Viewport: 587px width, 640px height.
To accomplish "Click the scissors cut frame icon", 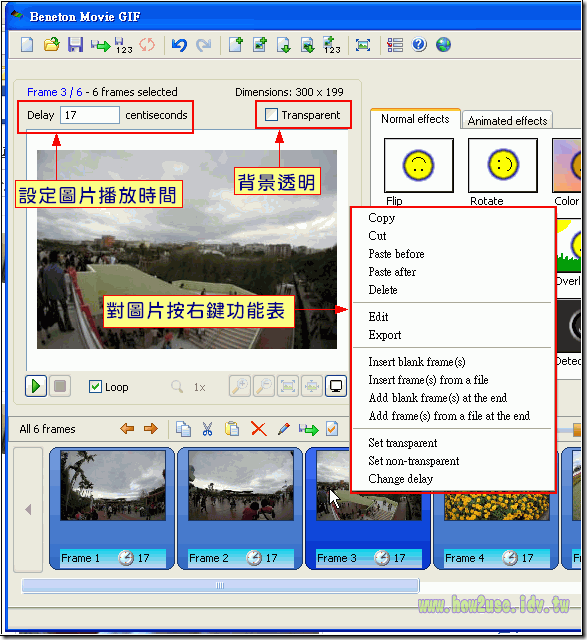I will [x=207, y=429].
